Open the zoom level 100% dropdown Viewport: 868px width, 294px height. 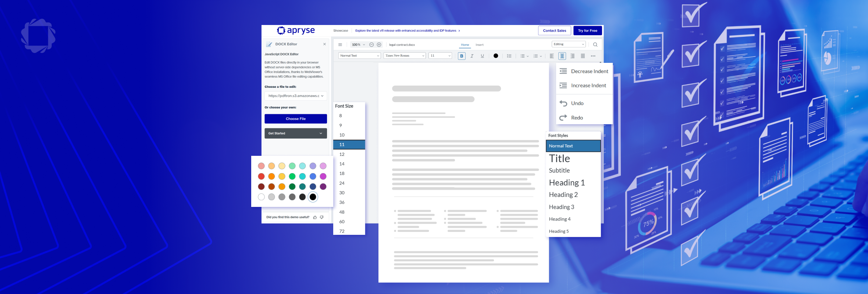[x=358, y=44]
